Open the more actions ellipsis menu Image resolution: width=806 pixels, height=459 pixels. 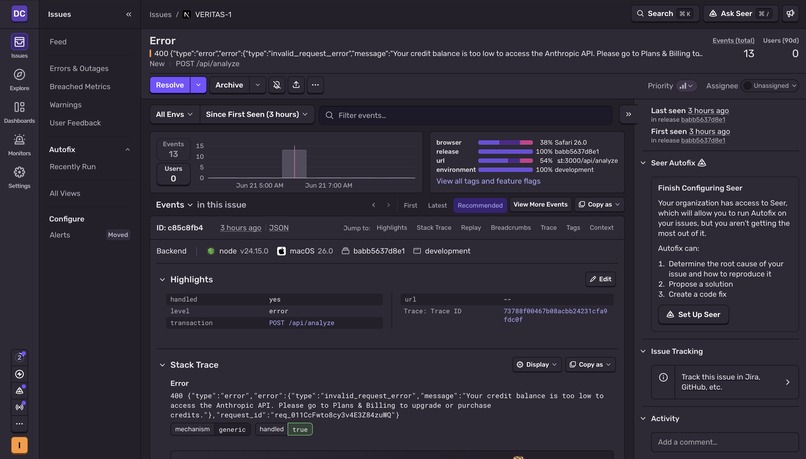(x=315, y=85)
